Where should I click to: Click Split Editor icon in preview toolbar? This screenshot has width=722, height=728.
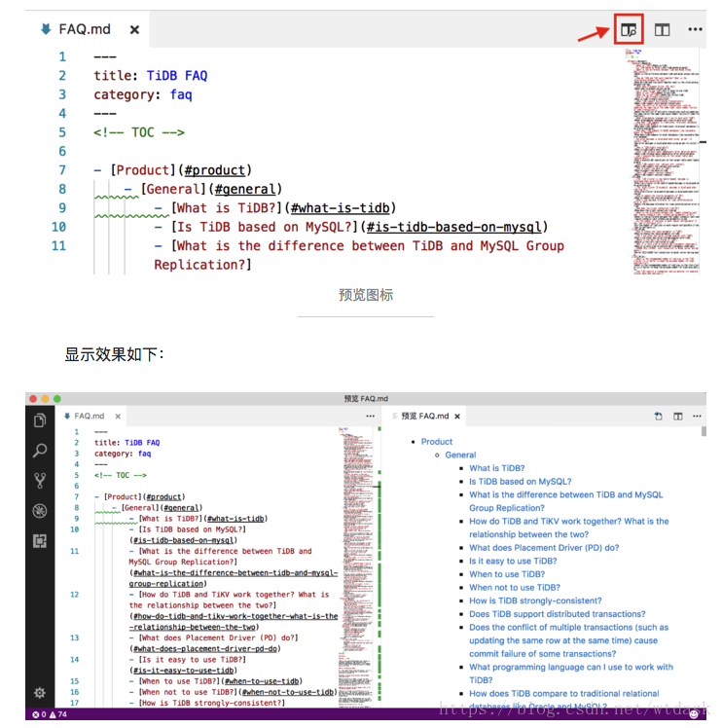click(x=678, y=416)
